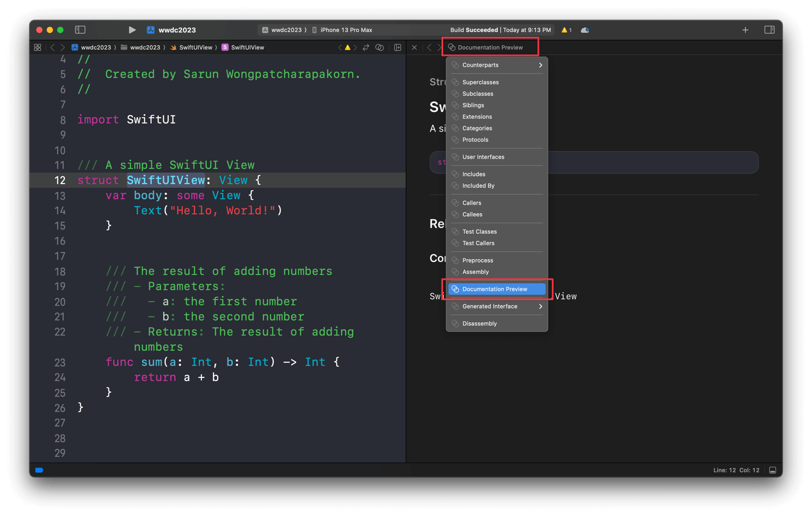The image size is (812, 516).
Task: Go forward in the assistant editor
Action: (x=439, y=47)
